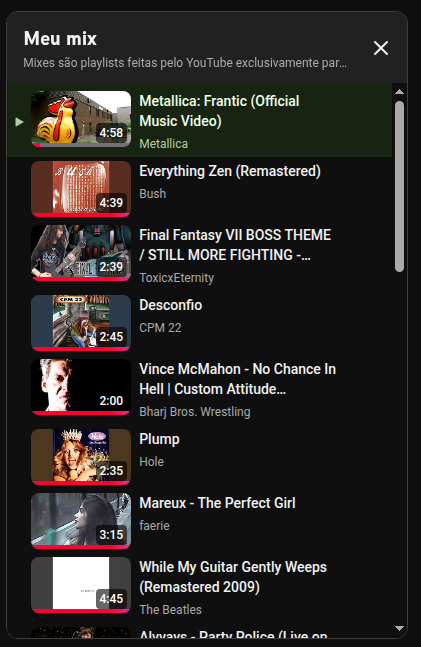Screen dimensions: 421x647
Task: Click the Plump song title
Action: pyautogui.click(x=159, y=439)
